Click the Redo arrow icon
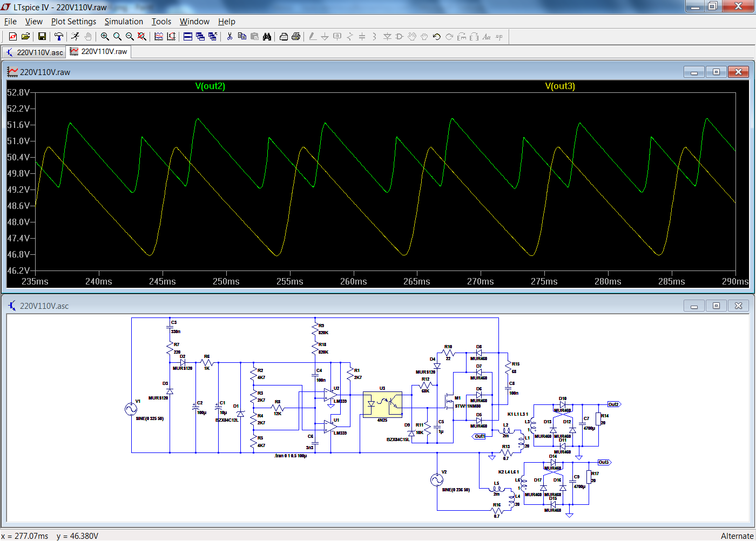The image size is (756, 541). (x=449, y=37)
